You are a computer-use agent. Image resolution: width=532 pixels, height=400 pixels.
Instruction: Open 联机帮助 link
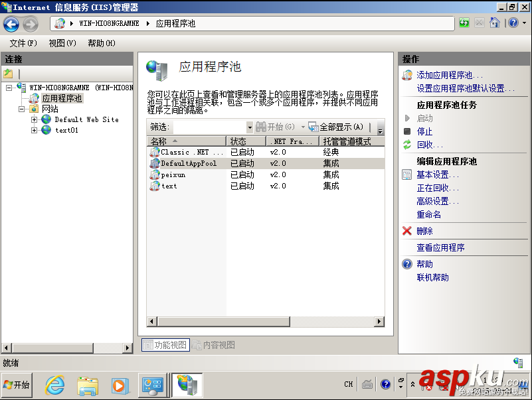point(432,278)
